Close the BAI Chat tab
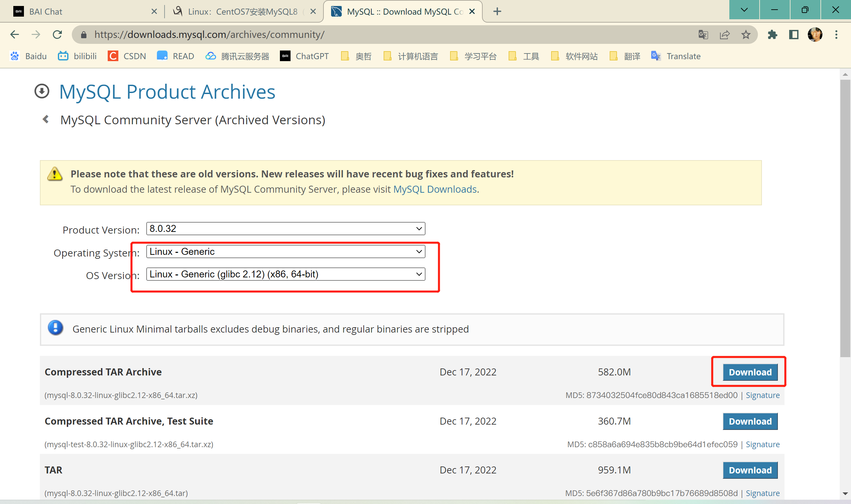 tap(154, 12)
